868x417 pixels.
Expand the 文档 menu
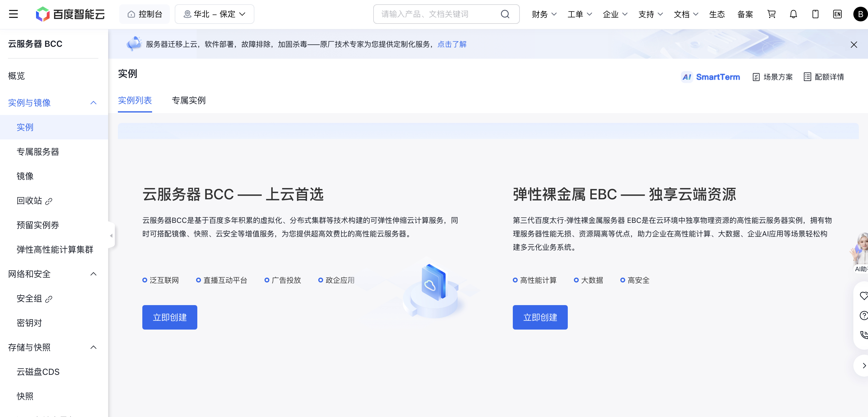(x=686, y=14)
